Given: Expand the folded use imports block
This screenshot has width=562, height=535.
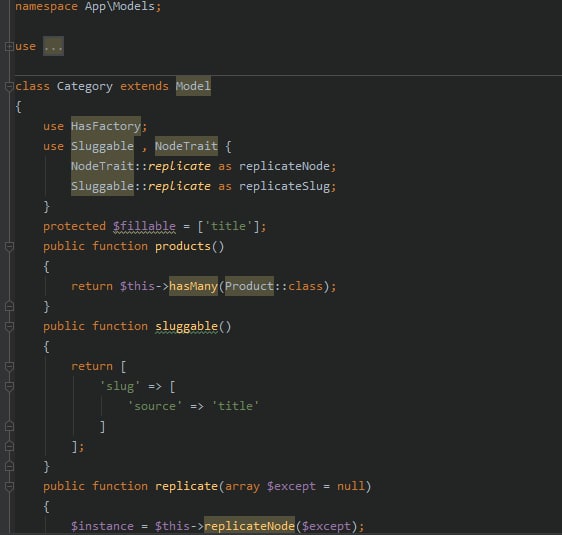Looking at the screenshot, I should point(9,46).
